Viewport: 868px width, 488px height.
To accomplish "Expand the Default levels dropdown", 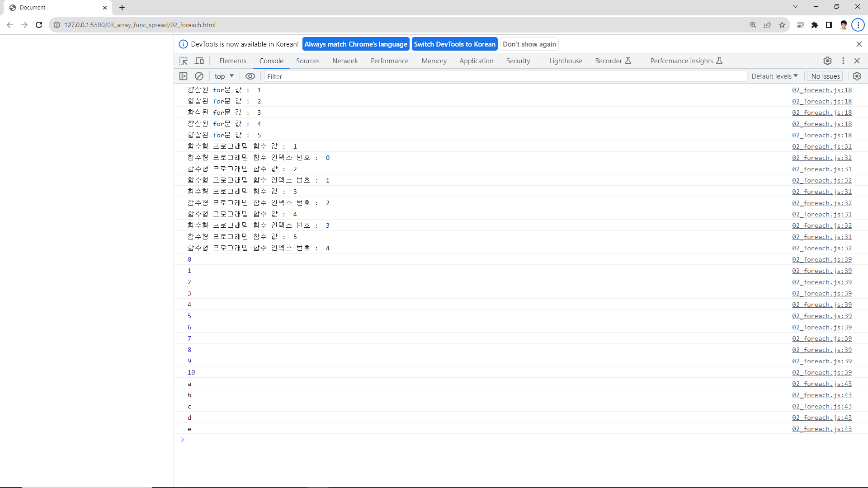I will coord(774,76).
